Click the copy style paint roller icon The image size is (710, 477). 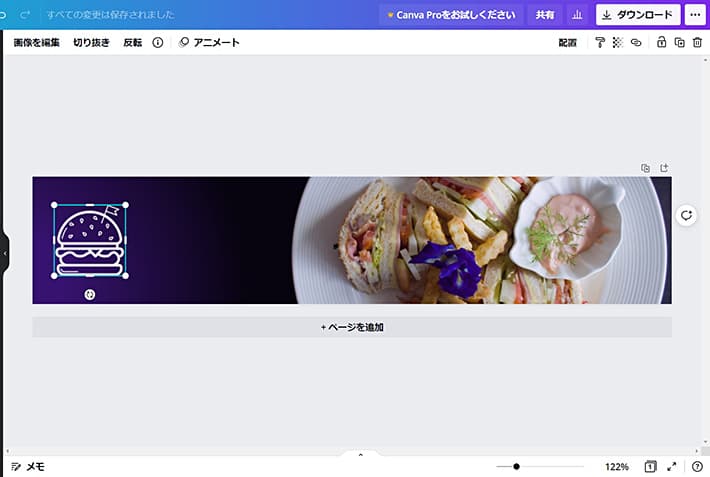[600, 43]
